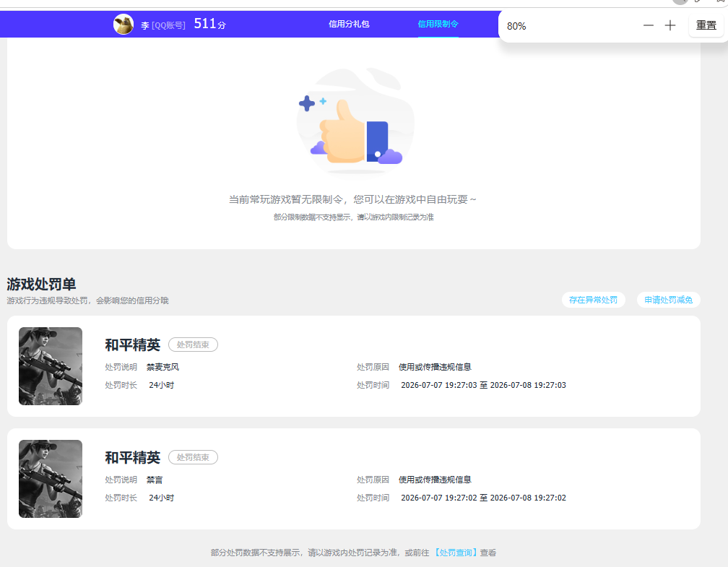
Task: Click 和平精英 title on 禁麦克风 card
Action: pyautogui.click(x=133, y=345)
